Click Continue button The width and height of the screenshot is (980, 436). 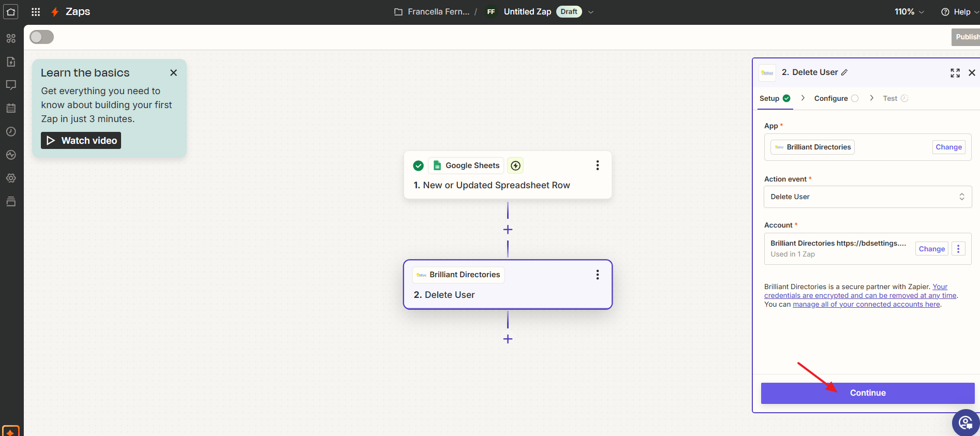(x=868, y=393)
